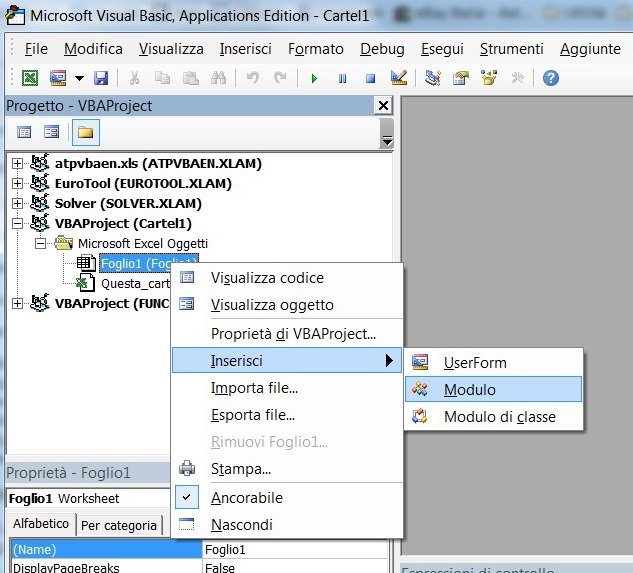Open the Aggiunte menu
Screen dimensions: 633x573
pos(590,49)
